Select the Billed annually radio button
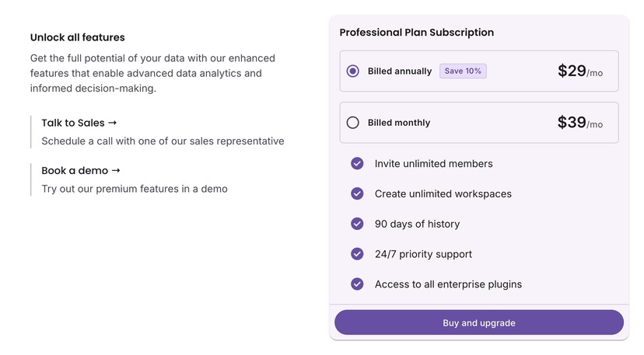 coord(353,71)
